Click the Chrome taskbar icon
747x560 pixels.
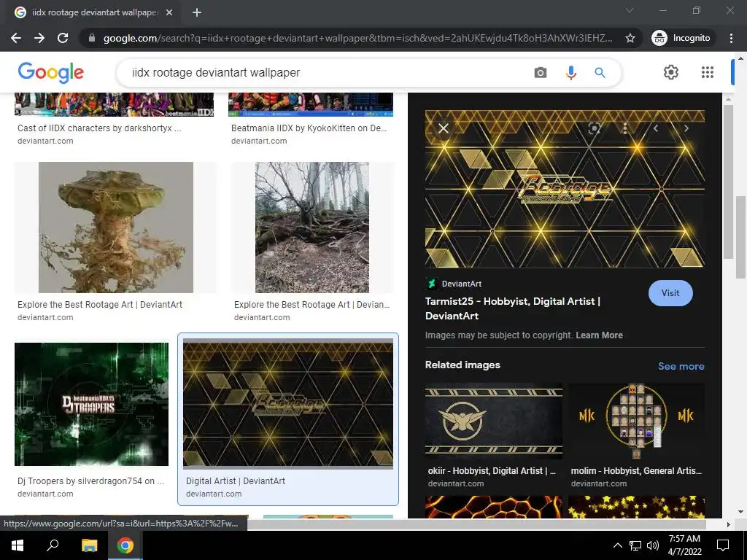point(125,545)
